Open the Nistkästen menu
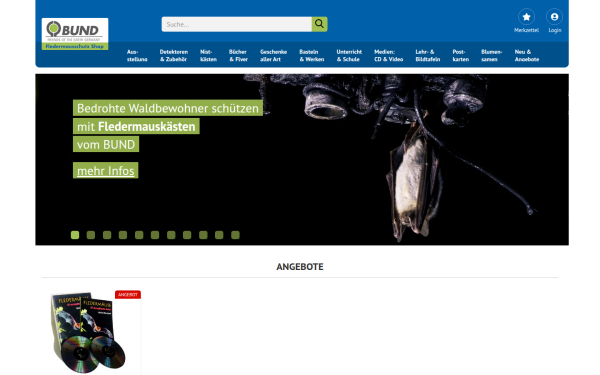Screen dimensions: 600x375 tap(208, 55)
